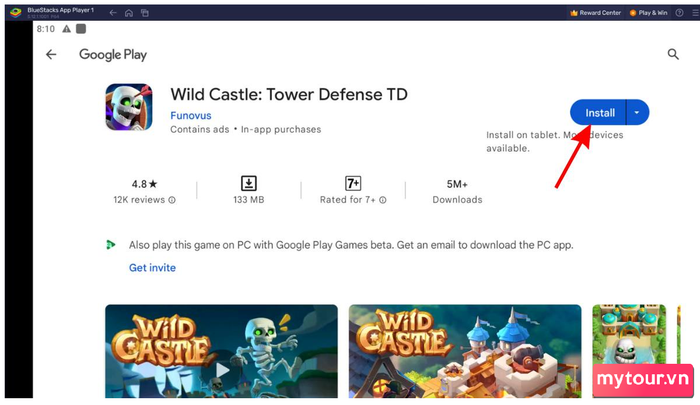Viewport: 700px width, 405px height.
Task: Click the 'Contains ads' label
Action: pyautogui.click(x=200, y=129)
